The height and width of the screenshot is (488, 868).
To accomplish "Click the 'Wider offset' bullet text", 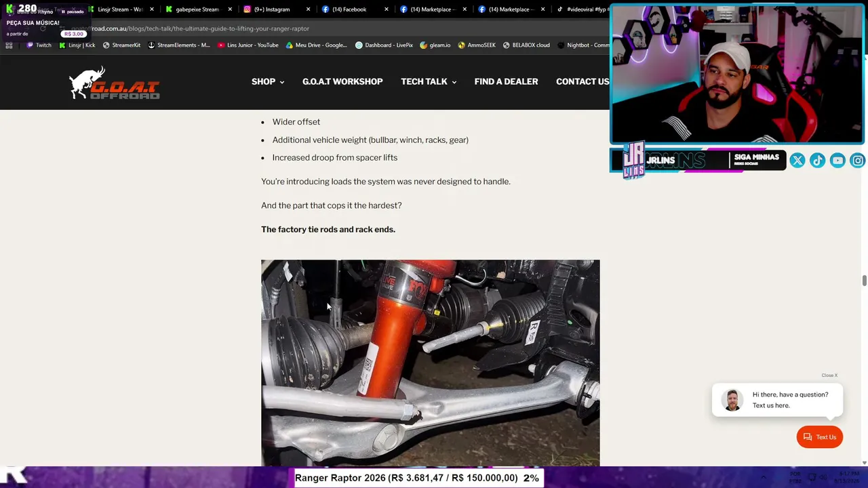I will pos(296,122).
